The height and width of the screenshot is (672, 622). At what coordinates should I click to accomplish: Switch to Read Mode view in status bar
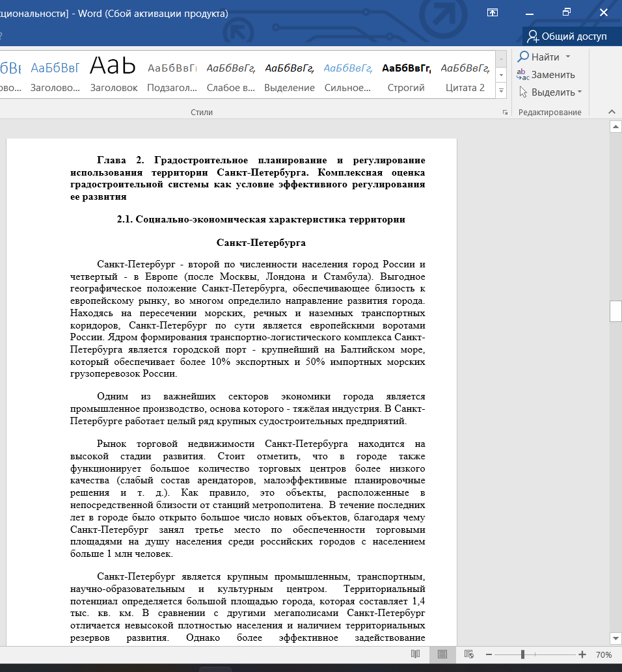point(415,654)
